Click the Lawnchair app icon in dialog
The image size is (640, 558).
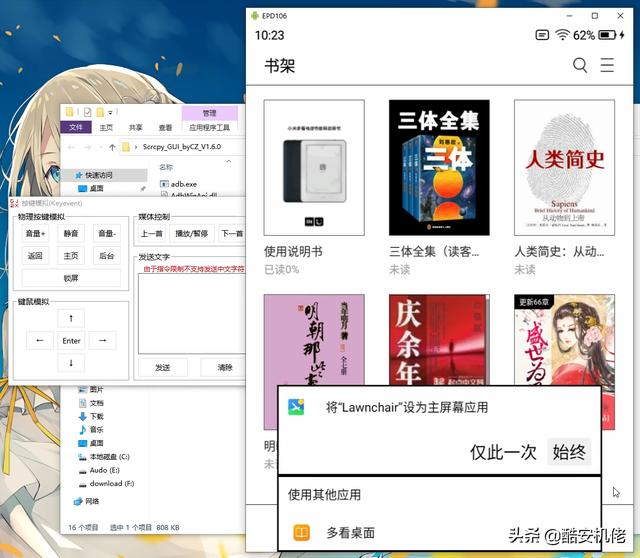pos(296,407)
